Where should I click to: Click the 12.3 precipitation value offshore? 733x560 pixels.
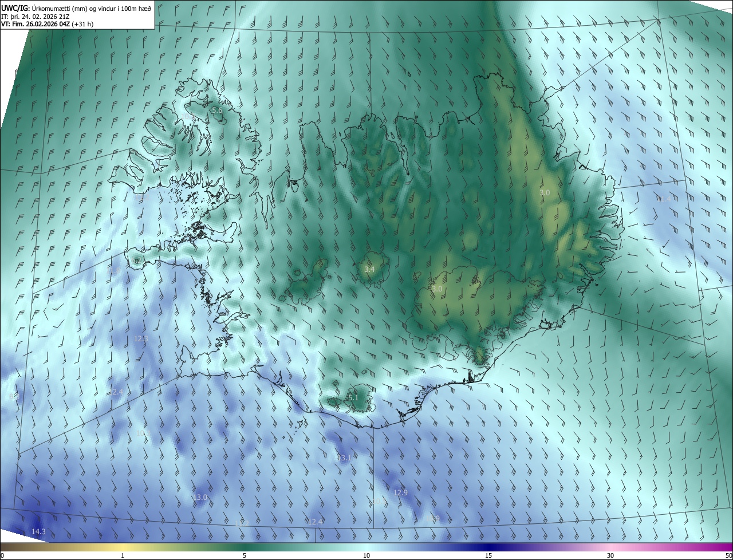click(x=141, y=338)
